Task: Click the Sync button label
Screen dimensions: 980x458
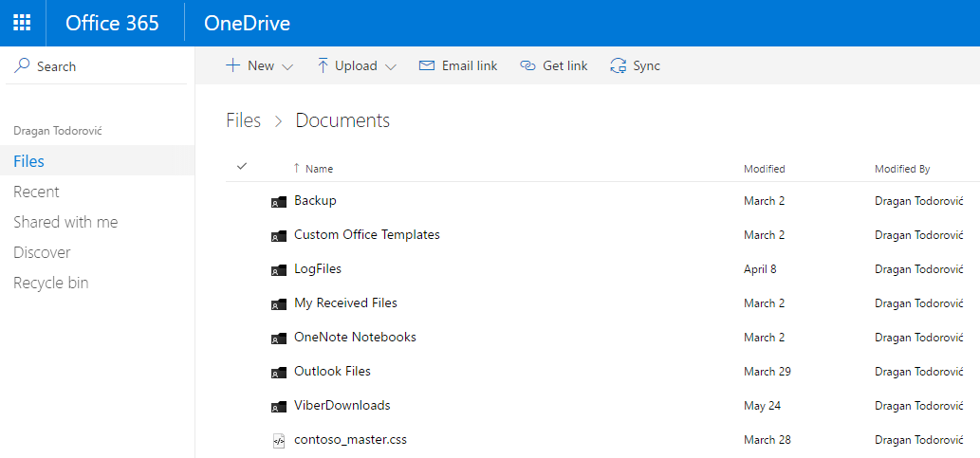Action: coord(646,65)
